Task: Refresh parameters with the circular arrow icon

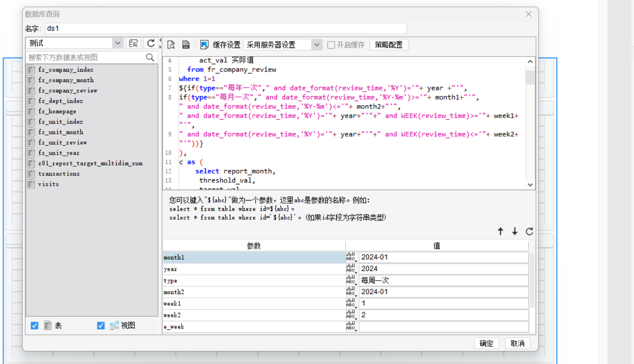Action: coord(529,231)
